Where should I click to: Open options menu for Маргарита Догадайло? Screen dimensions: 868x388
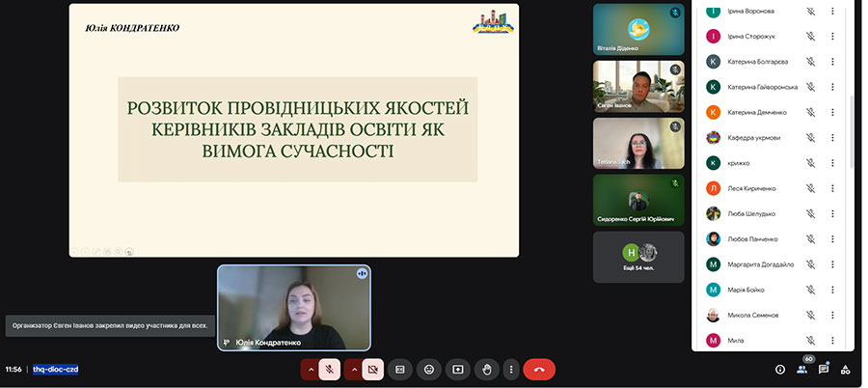(832, 264)
